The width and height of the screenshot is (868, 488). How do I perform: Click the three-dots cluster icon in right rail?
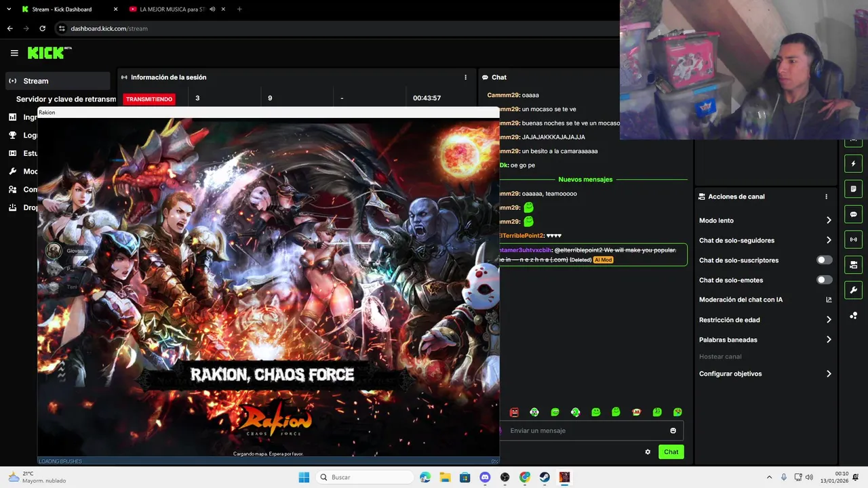pos(853,315)
